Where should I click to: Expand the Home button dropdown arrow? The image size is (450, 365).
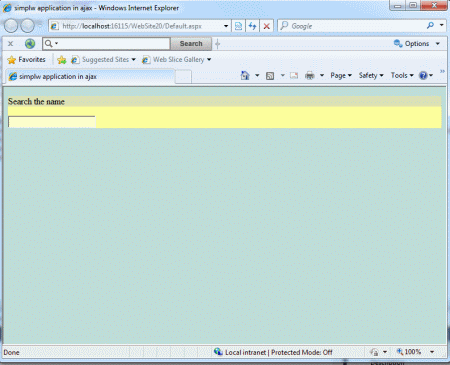click(x=257, y=76)
